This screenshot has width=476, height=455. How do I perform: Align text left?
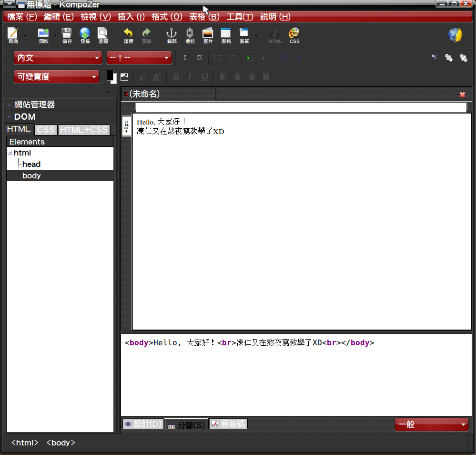click(223, 77)
